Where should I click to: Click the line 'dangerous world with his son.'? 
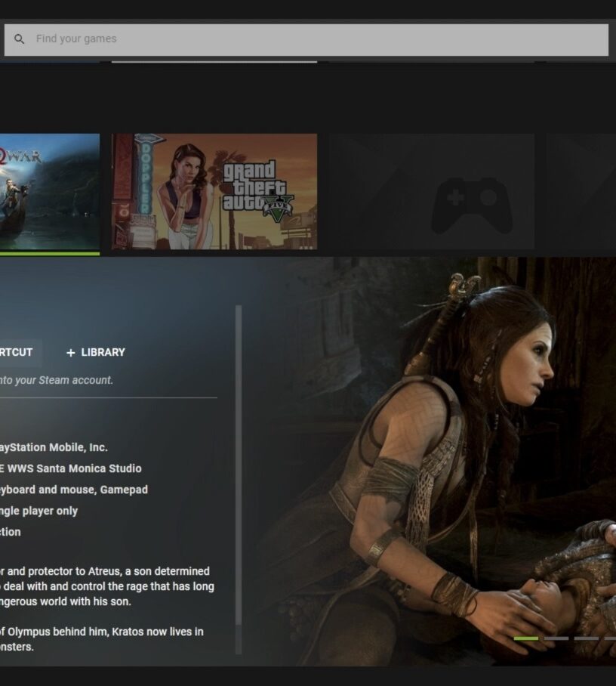click(66, 601)
